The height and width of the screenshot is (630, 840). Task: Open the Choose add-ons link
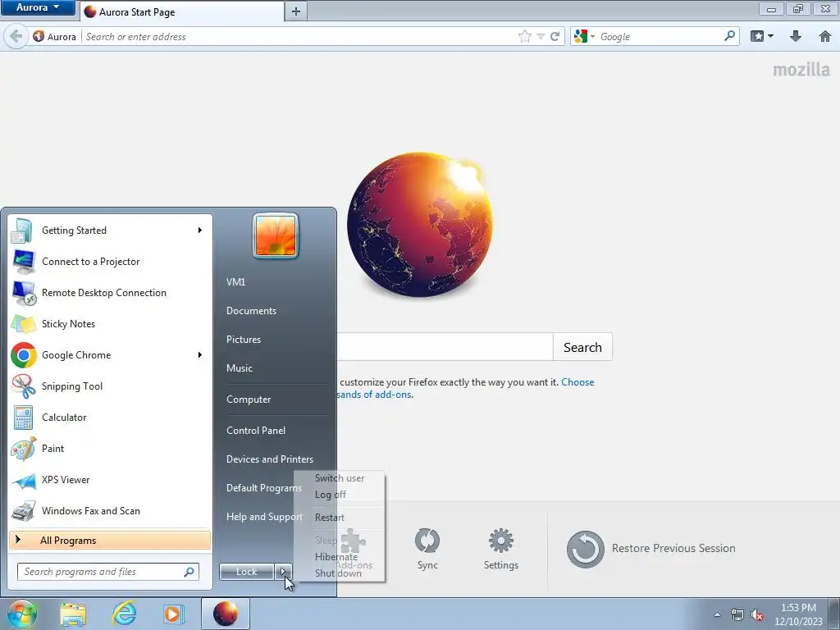(577, 382)
